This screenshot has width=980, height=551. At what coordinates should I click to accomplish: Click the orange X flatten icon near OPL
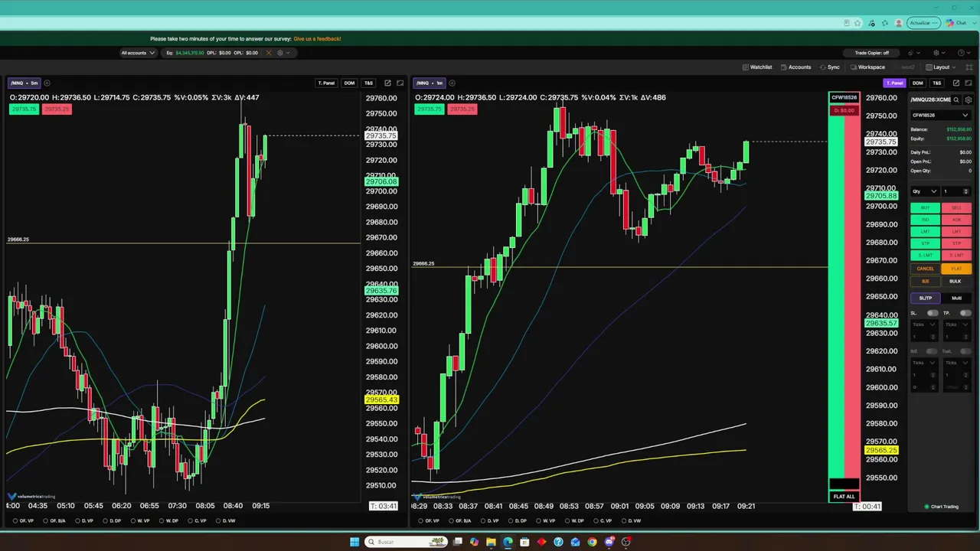pyautogui.click(x=268, y=53)
